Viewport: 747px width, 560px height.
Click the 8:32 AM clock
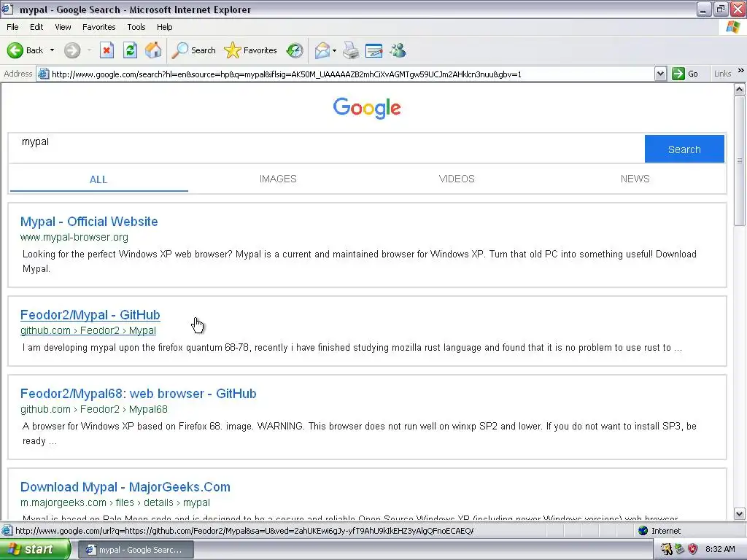click(720, 549)
